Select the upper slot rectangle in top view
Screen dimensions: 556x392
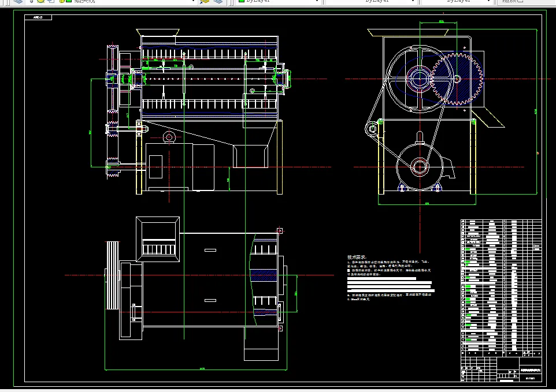tap(210, 250)
